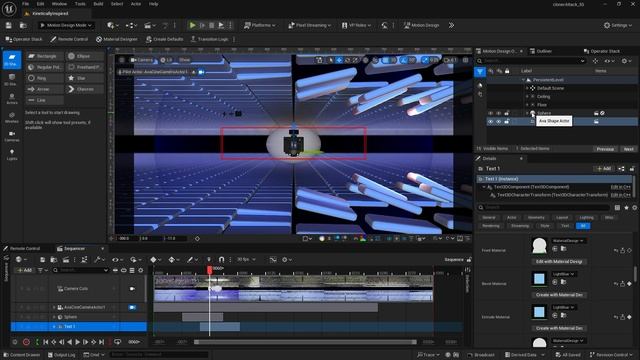
Task: Open the Lights tool category
Action: [12, 154]
